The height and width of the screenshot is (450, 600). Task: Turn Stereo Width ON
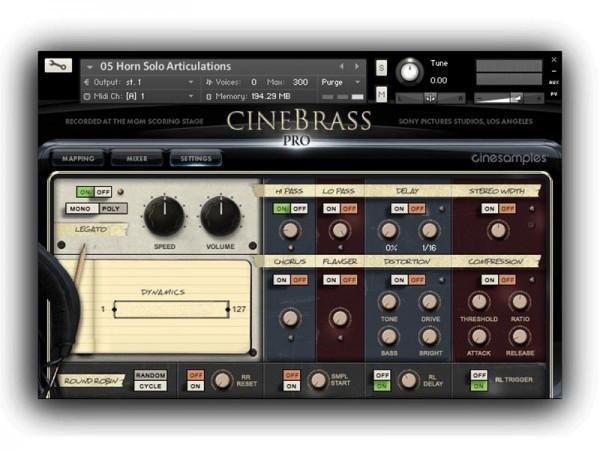coord(489,209)
